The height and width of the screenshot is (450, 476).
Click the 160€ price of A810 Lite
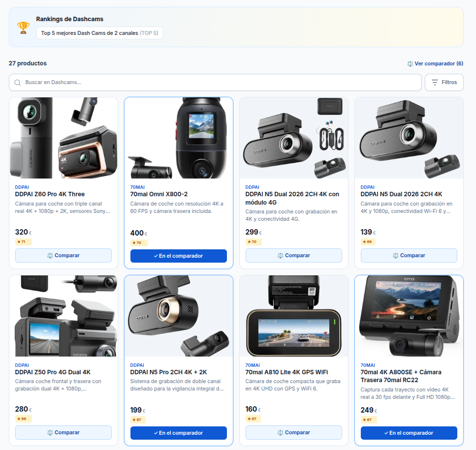[253, 409]
